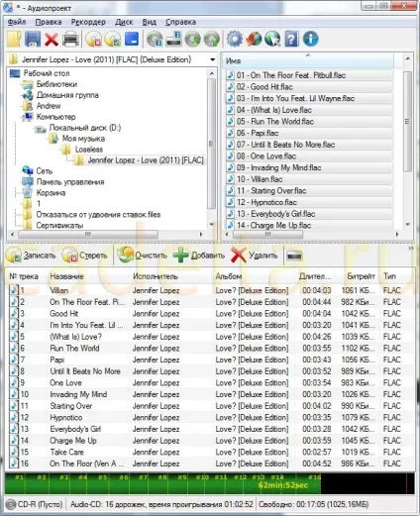Screen dimensions: 420x516
Task: Click the small dark disc device icon after Удалить
Action: point(294,256)
